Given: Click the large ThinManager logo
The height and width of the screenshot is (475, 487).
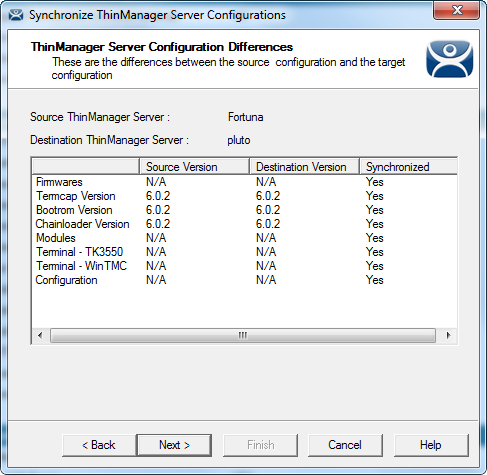Looking at the screenshot, I should [449, 59].
